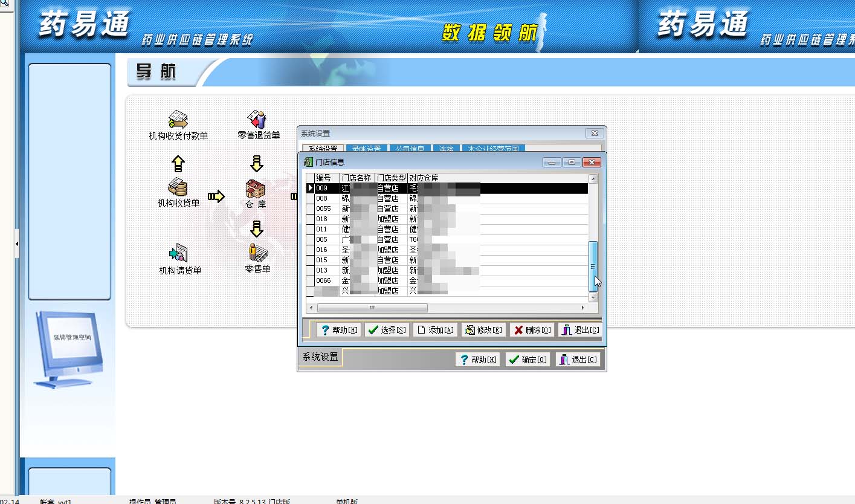Select the row with 编号 009

point(447,189)
